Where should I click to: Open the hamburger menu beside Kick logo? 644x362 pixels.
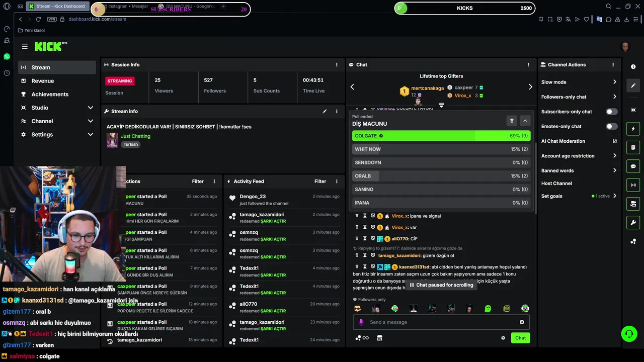point(25,47)
